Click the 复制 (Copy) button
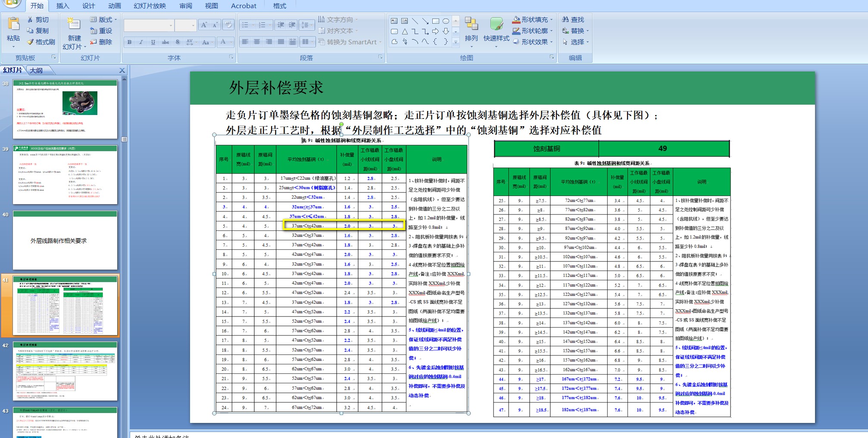The height and width of the screenshot is (438, 868). click(38, 31)
